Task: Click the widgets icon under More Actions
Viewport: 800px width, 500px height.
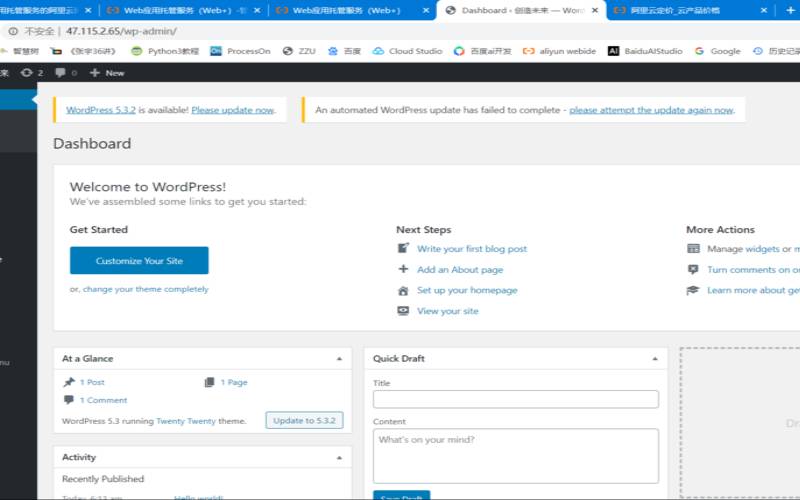Action: (693, 248)
